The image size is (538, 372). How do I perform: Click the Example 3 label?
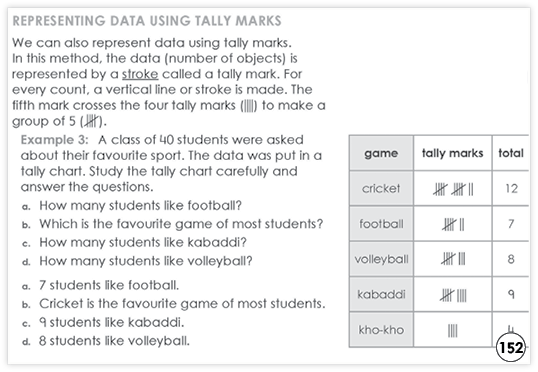[54, 140]
